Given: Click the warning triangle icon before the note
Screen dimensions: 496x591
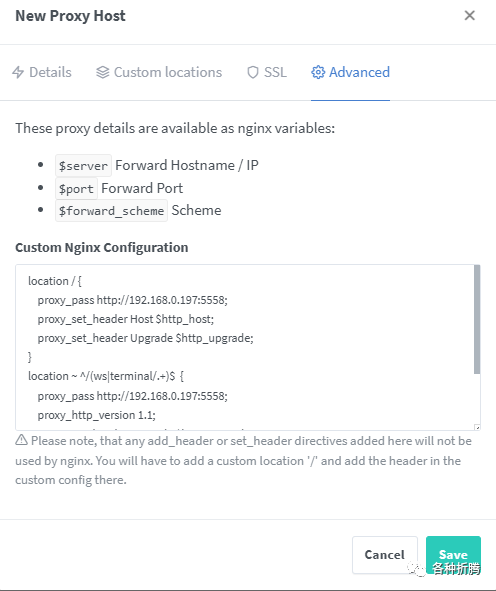Looking at the screenshot, I should pyautogui.click(x=21, y=440).
